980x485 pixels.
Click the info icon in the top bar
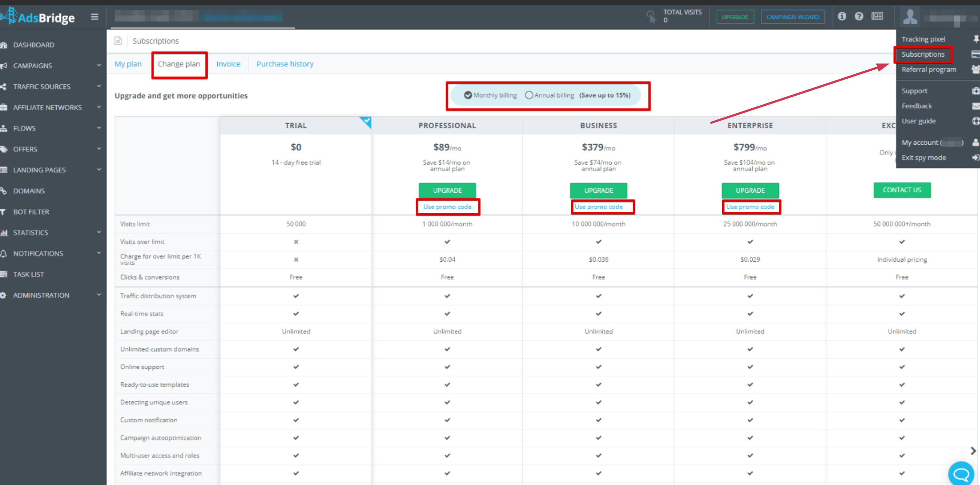(x=841, y=16)
